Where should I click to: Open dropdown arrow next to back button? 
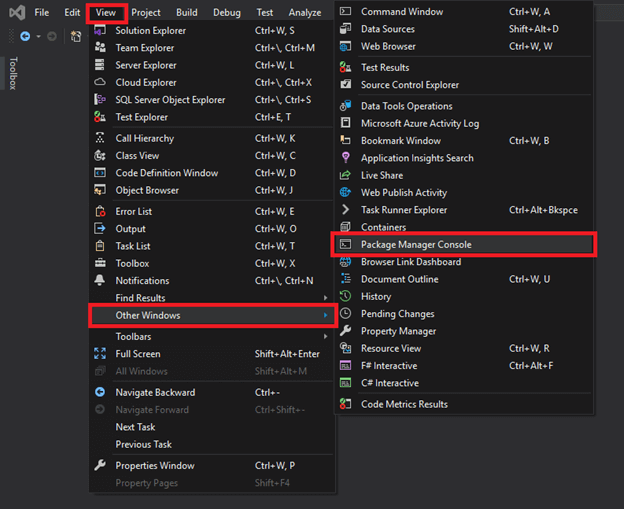[39, 37]
